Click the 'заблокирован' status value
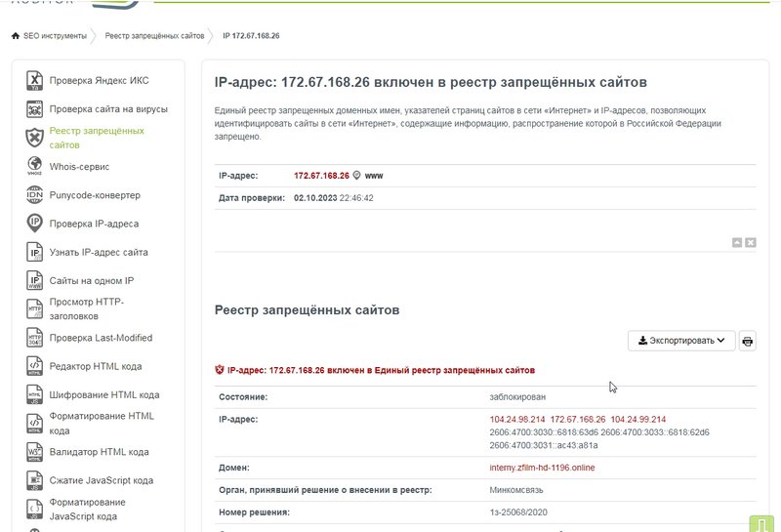Screen dimensions: 781x532 point(517,397)
